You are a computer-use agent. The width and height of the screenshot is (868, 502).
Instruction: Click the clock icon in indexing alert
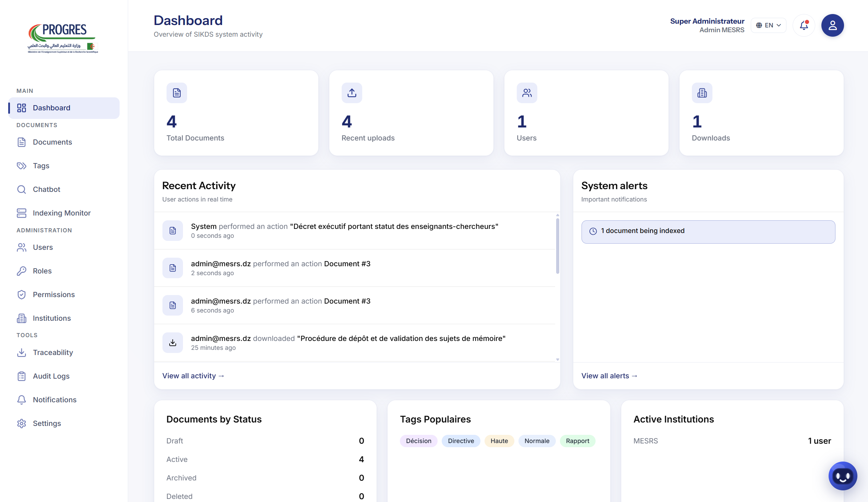tap(593, 231)
